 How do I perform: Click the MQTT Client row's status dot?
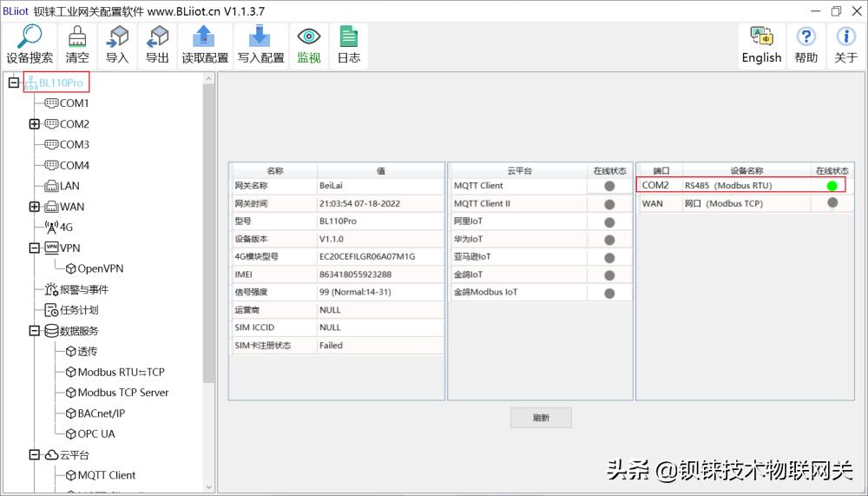click(609, 186)
